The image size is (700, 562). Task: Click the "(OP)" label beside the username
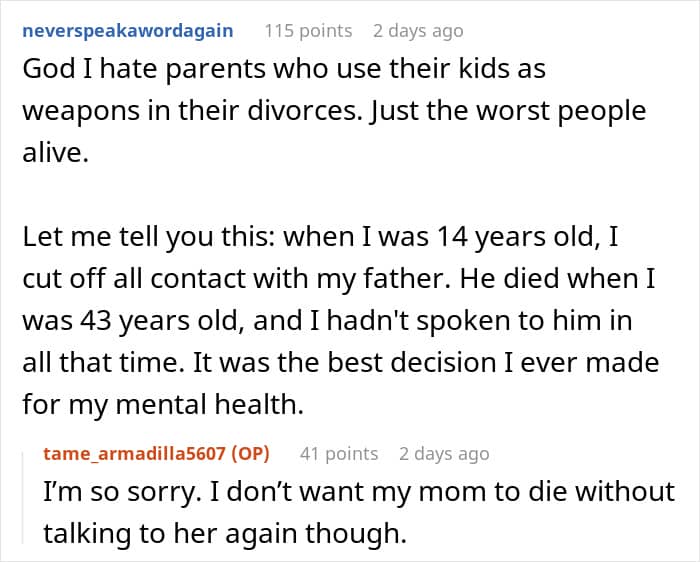pos(253,454)
